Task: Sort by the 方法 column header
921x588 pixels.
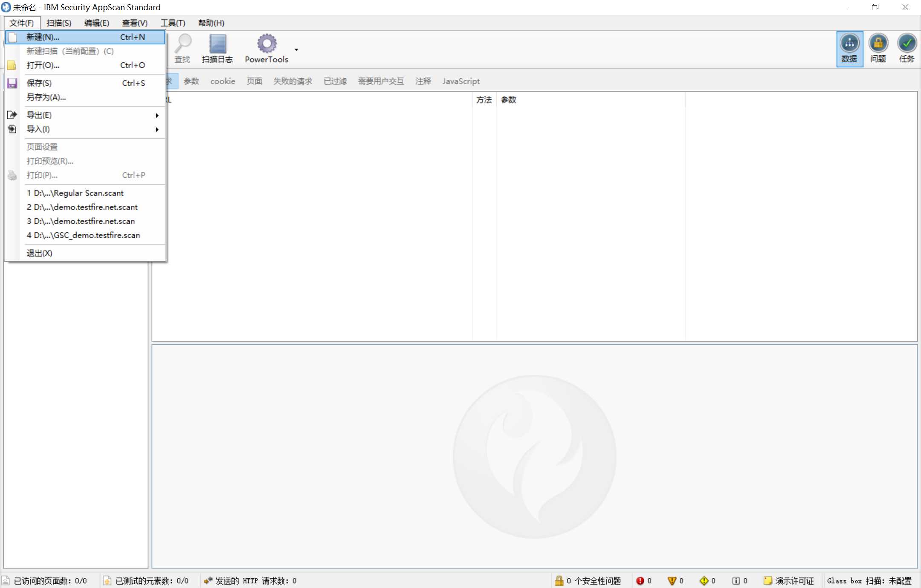Action: 484,100
